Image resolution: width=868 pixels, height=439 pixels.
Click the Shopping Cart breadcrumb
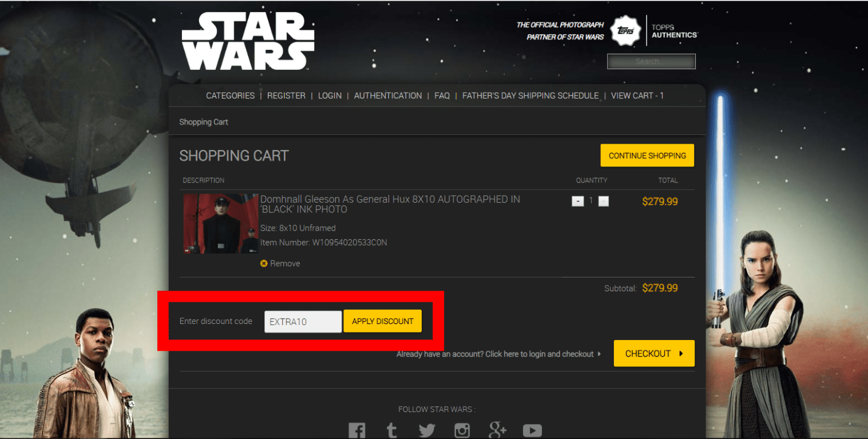click(x=204, y=122)
